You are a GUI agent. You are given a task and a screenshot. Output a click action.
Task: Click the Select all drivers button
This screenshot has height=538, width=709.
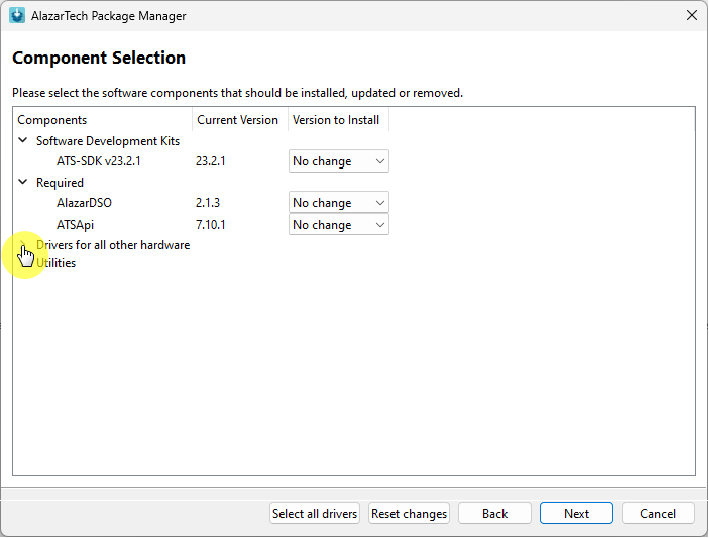click(x=314, y=514)
